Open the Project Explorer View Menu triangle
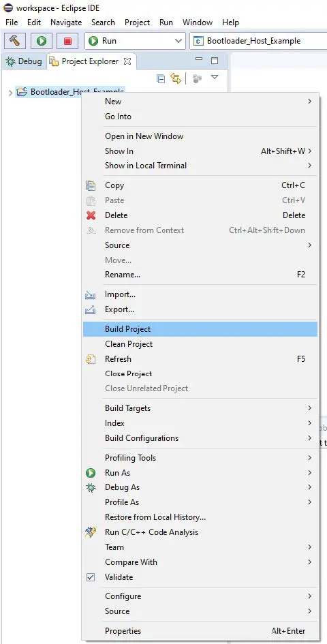 click(215, 77)
